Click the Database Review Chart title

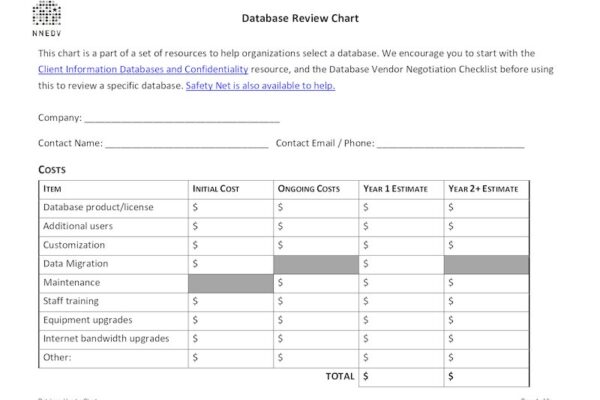(x=300, y=18)
